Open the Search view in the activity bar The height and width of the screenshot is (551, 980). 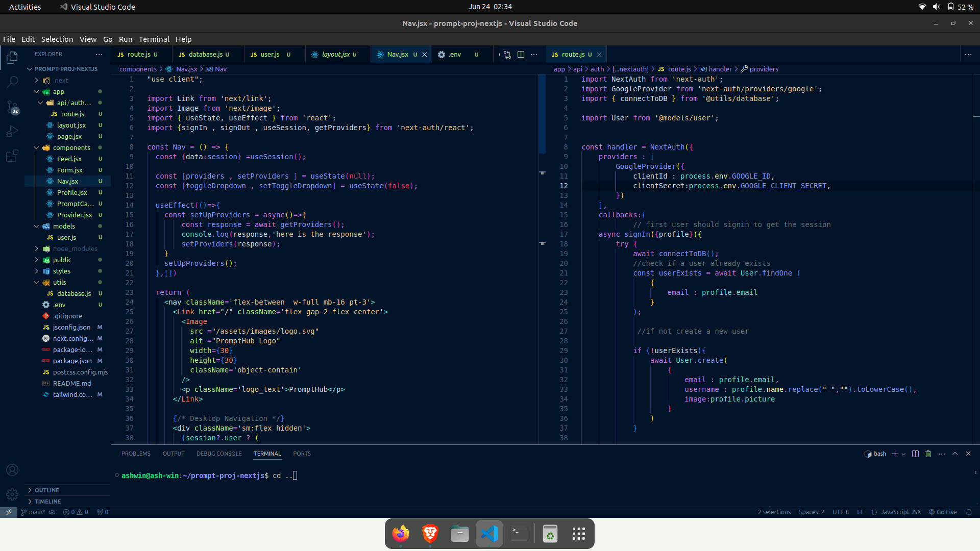pyautogui.click(x=12, y=82)
